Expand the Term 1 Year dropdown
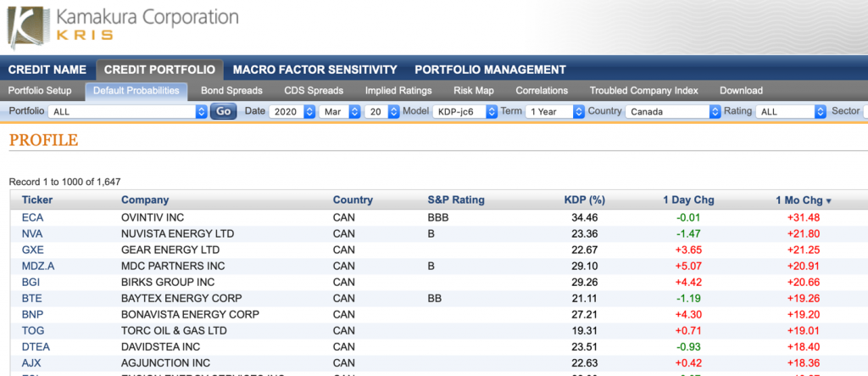The image size is (868, 376). click(554, 111)
